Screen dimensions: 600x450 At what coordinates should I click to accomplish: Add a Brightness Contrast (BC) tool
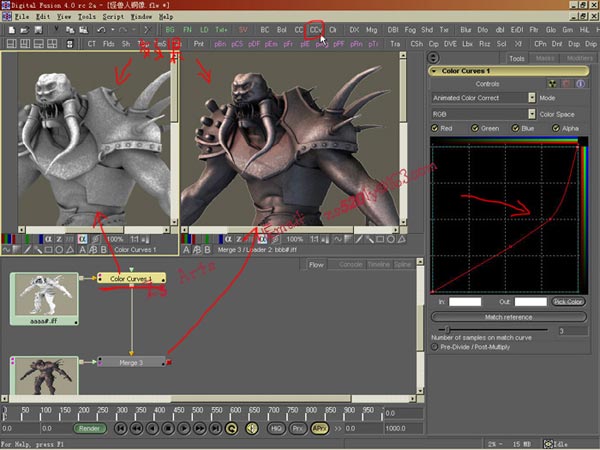(264, 30)
